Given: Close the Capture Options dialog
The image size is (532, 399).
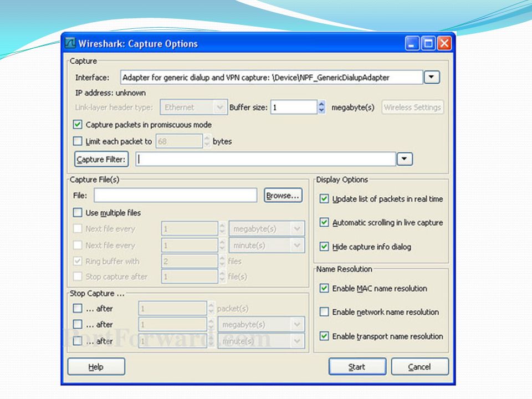Looking at the screenshot, I should (444, 43).
